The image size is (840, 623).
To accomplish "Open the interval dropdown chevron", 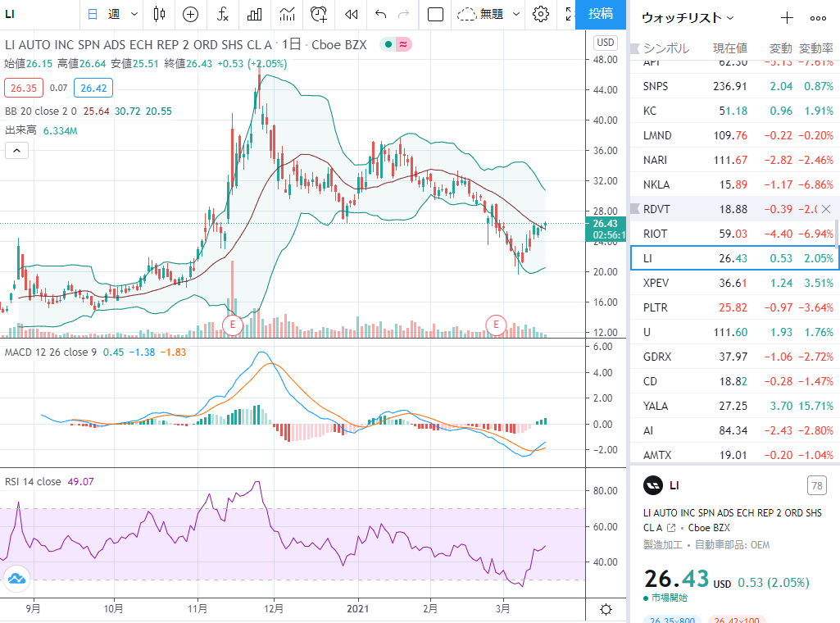I will pyautogui.click(x=134, y=15).
